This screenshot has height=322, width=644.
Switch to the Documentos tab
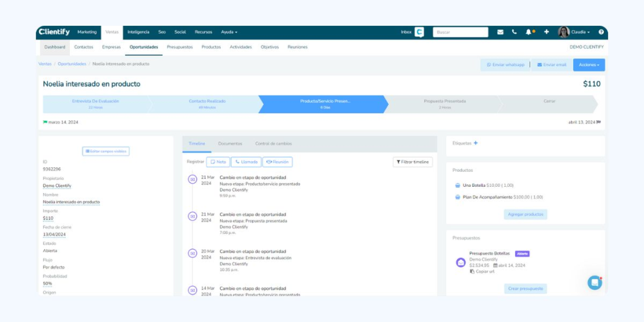click(230, 144)
